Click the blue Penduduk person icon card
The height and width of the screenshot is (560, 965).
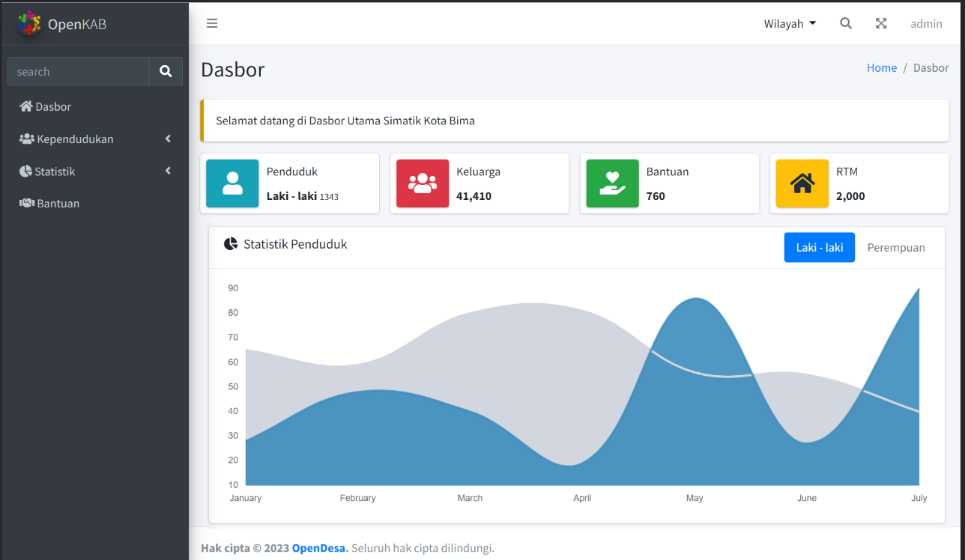pyautogui.click(x=232, y=183)
